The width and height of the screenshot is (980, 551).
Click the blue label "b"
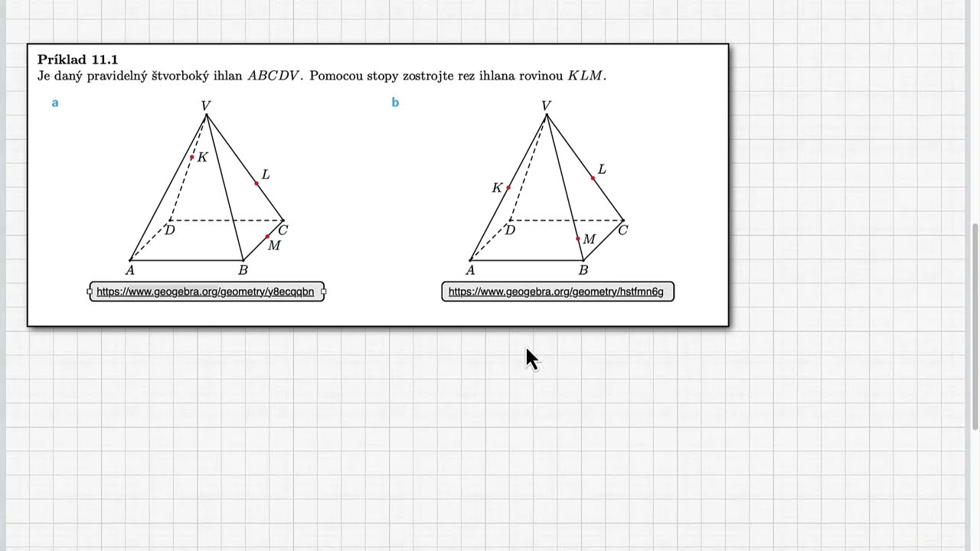[x=395, y=103]
